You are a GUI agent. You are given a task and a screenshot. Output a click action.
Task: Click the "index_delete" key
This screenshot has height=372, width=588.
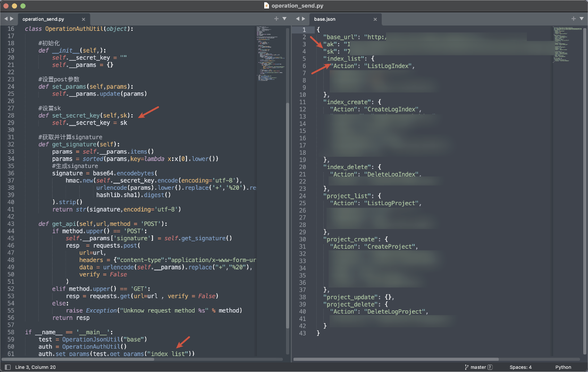[347, 167]
